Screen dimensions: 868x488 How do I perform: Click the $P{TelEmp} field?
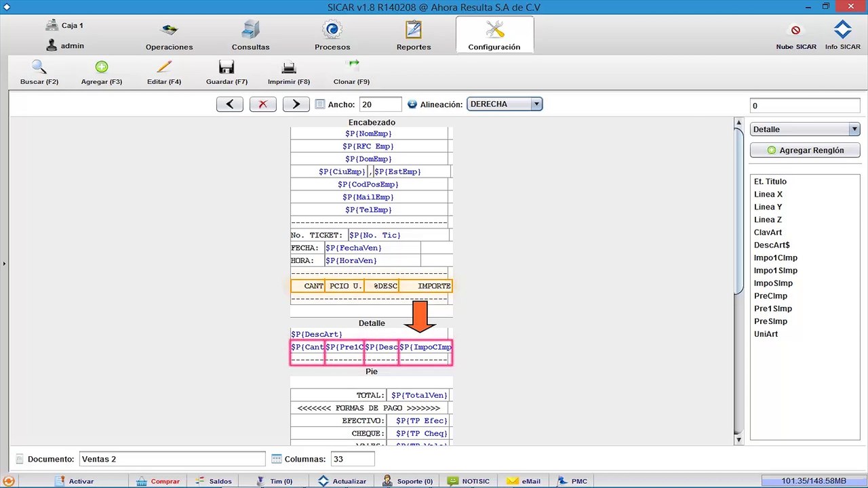(x=369, y=210)
